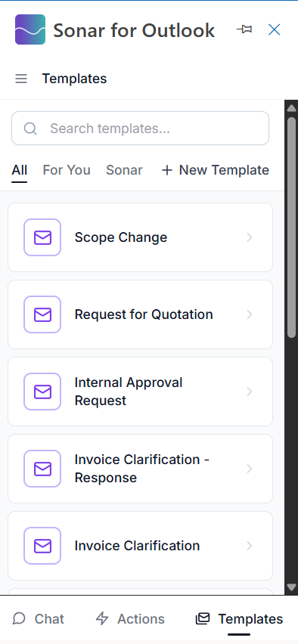Expand Internal Approval Request via chevron

click(250, 392)
